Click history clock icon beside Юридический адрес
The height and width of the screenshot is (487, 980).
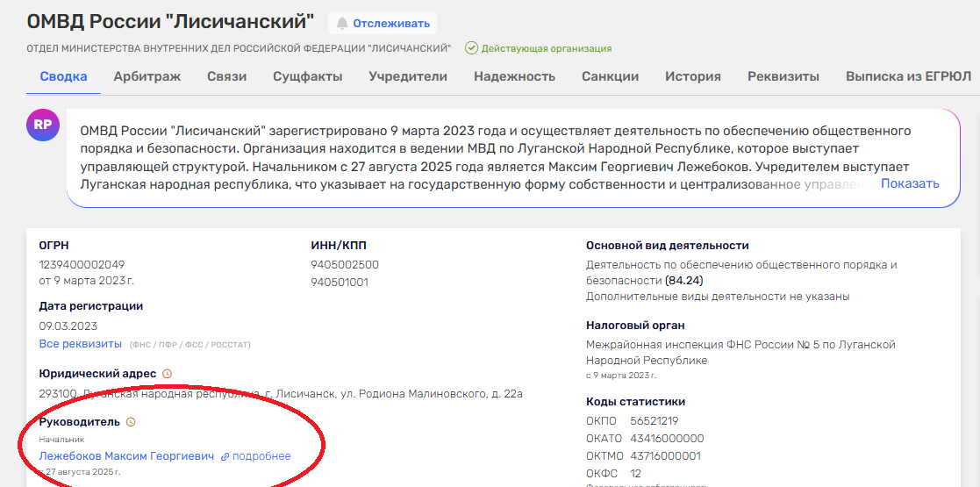(x=168, y=374)
